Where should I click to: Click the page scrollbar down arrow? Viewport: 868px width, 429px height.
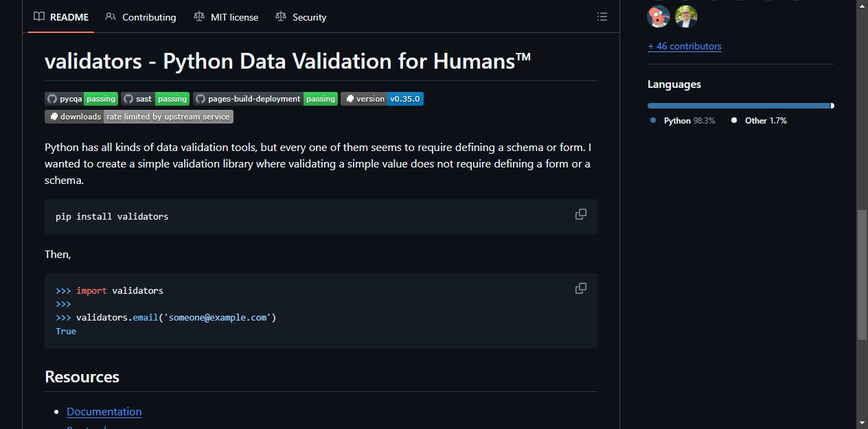point(863,422)
